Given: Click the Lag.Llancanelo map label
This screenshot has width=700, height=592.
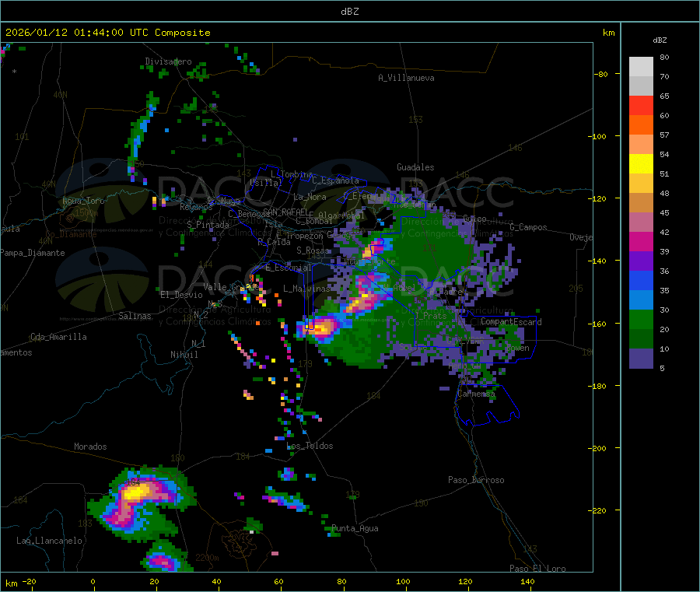Looking at the screenshot, I should pos(49,541).
